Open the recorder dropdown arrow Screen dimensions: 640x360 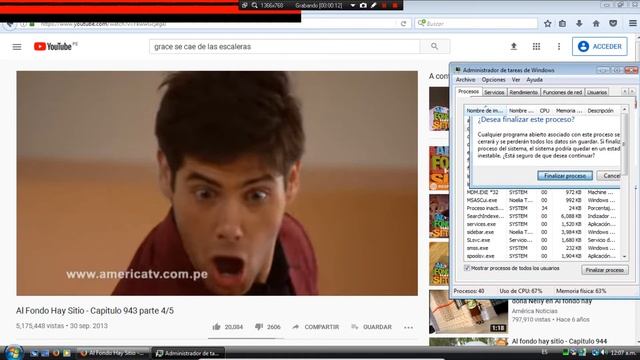(353, 5)
